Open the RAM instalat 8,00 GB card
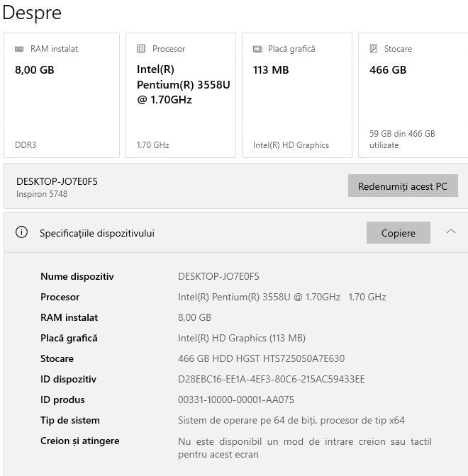 tap(62, 96)
